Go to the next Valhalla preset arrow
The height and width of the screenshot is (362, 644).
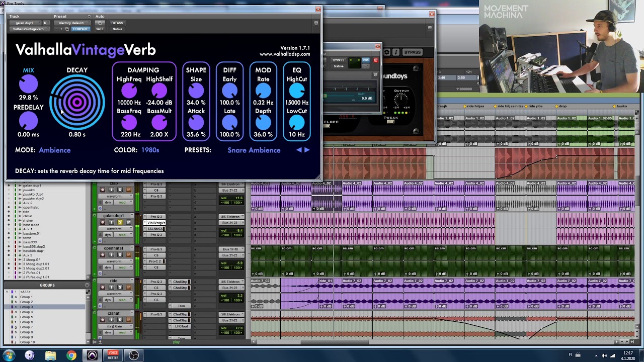pyautogui.click(x=307, y=150)
